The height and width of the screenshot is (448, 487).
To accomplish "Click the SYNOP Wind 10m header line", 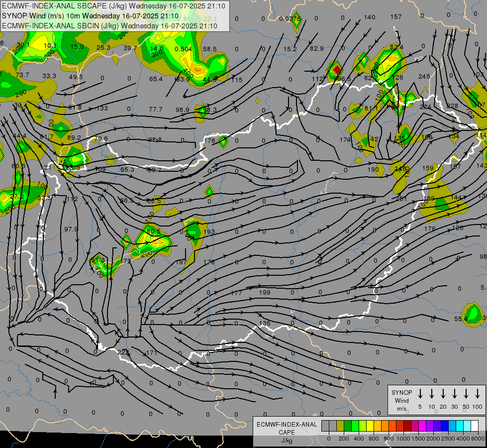I will pyautogui.click(x=91, y=16).
